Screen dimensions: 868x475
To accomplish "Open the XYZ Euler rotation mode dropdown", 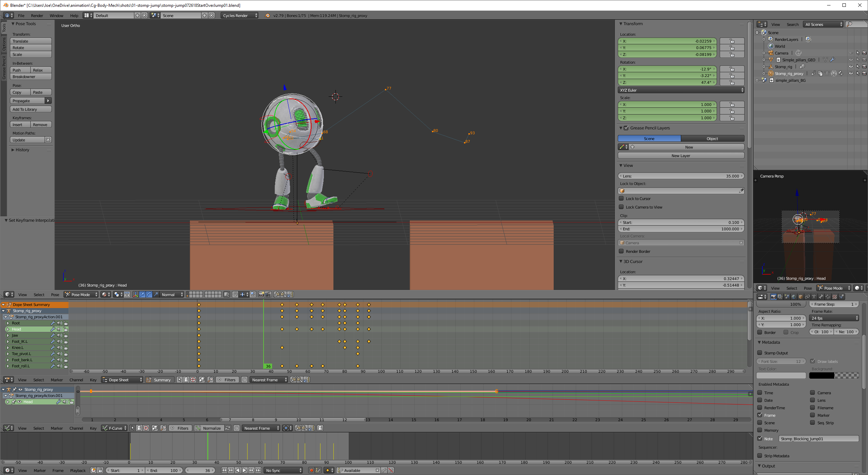I will pyautogui.click(x=680, y=90).
